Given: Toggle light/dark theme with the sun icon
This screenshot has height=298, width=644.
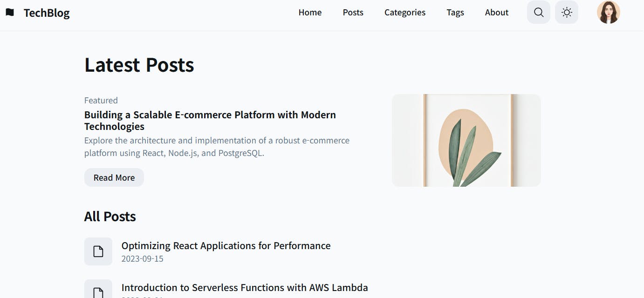Looking at the screenshot, I should coord(567,13).
